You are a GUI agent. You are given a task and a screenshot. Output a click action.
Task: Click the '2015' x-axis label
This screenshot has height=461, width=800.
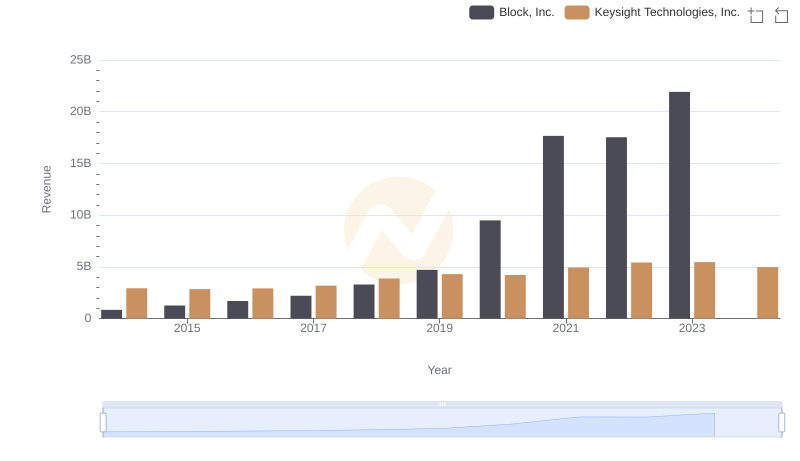coord(187,328)
